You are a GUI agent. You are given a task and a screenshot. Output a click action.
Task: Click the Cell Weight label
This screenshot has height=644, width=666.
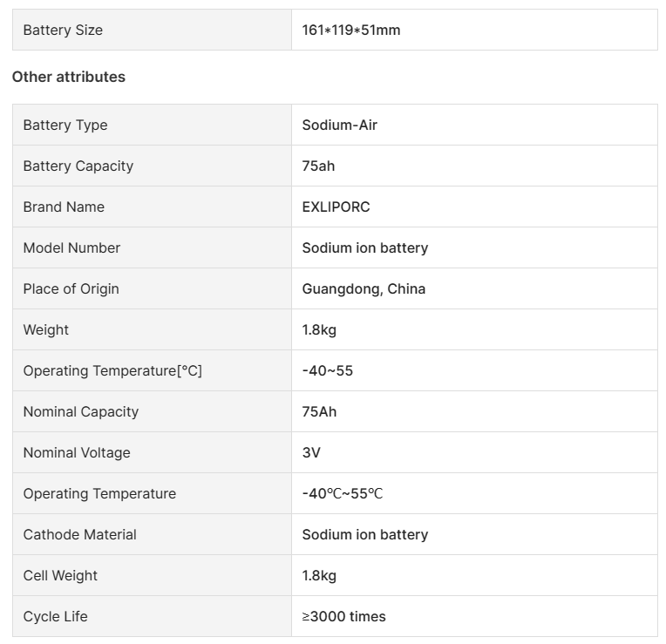click(60, 575)
